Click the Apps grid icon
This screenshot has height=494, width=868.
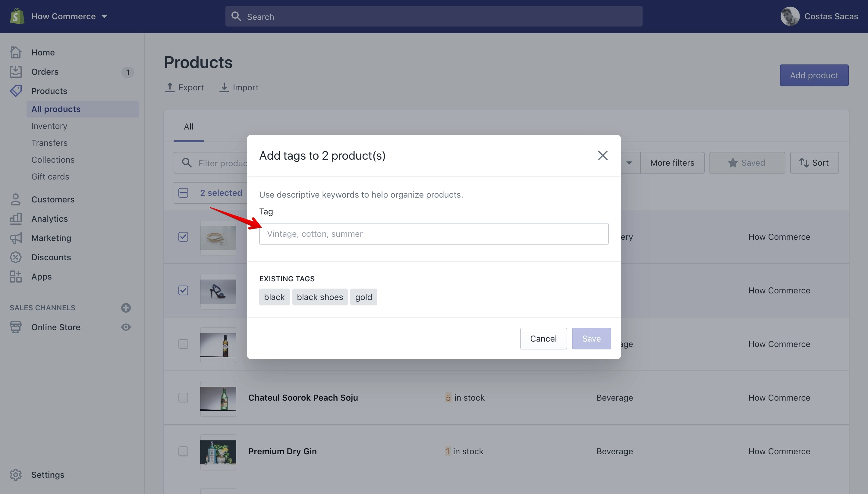(16, 277)
